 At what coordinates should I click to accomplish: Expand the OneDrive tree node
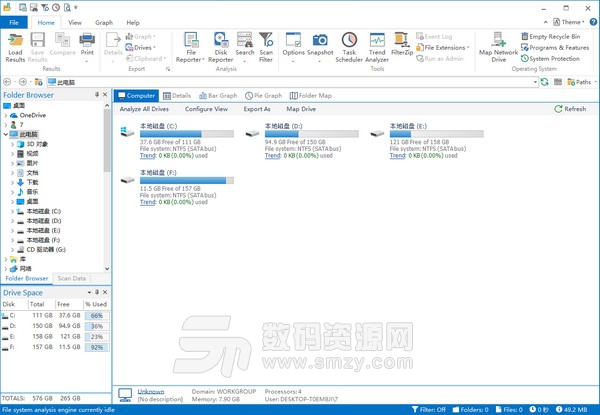tap(8, 115)
